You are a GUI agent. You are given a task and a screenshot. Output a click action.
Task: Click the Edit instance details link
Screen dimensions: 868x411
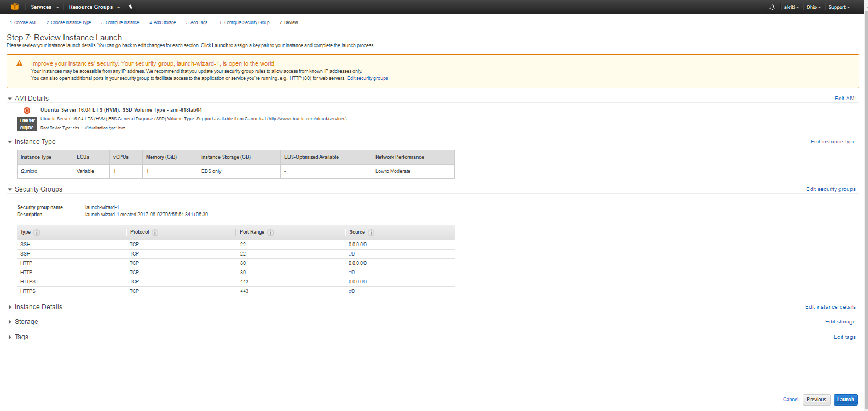click(x=830, y=307)
